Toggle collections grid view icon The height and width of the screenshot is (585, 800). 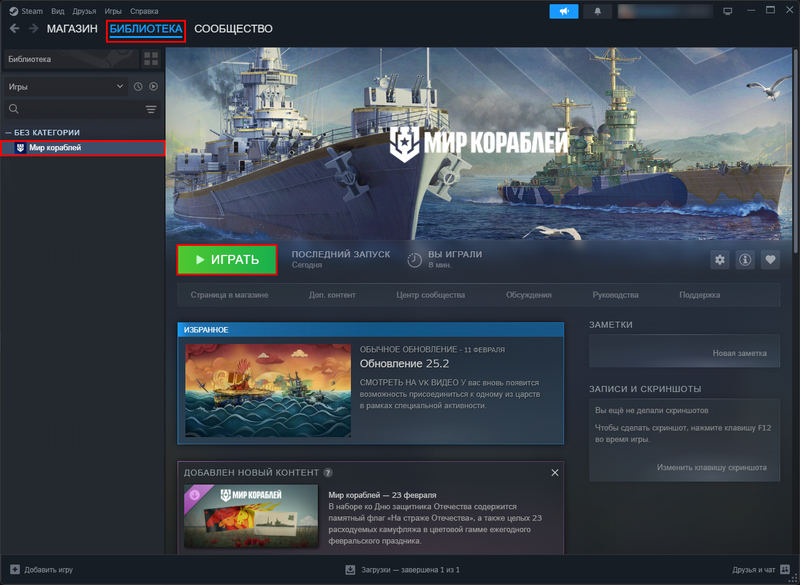(x=151, y=59)
